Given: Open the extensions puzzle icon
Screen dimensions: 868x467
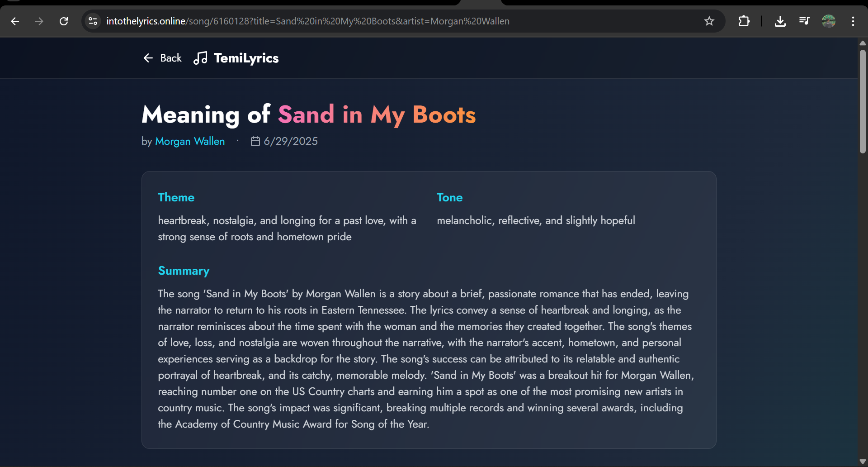Looking at the screenshot, I should [x=744, y=21].
